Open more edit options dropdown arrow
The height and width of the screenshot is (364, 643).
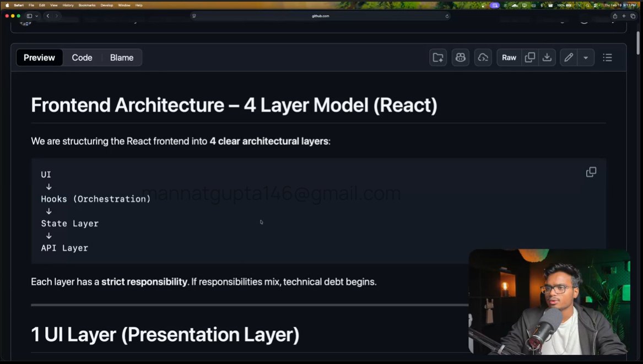pyautogui.click(x=585, y=57)
